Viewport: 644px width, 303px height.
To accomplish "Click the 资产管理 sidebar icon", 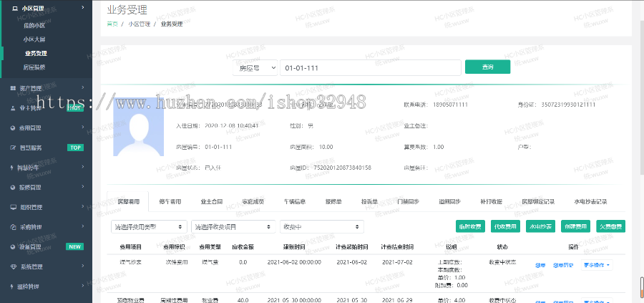I will pos(13,88).
